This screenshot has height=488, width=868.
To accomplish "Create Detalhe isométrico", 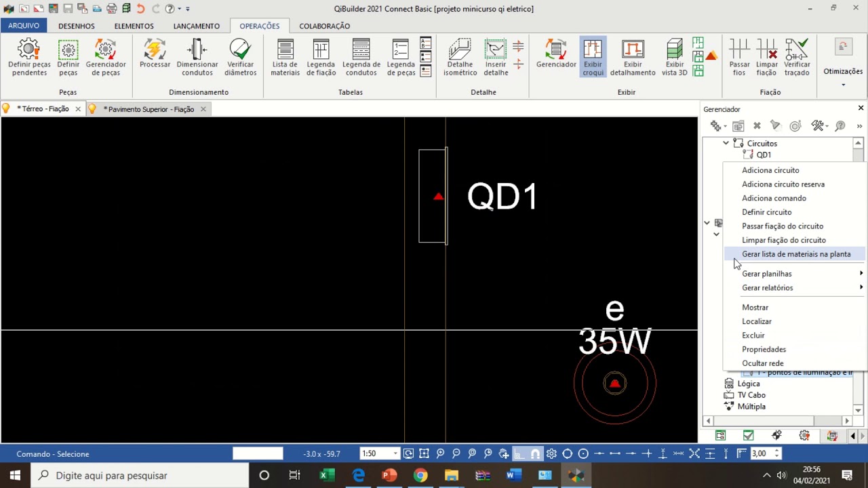I will point(460,57).
